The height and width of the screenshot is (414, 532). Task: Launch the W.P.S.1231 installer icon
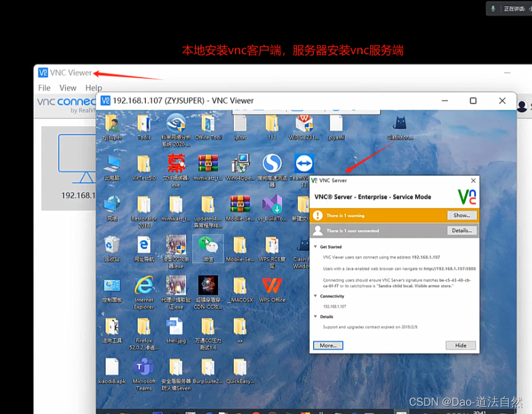click(x=304, y=123)
